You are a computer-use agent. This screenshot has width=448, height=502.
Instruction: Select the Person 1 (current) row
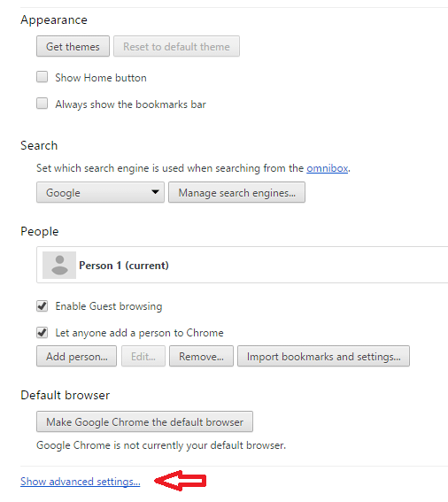pyautogui.click(x=242, y=265)
